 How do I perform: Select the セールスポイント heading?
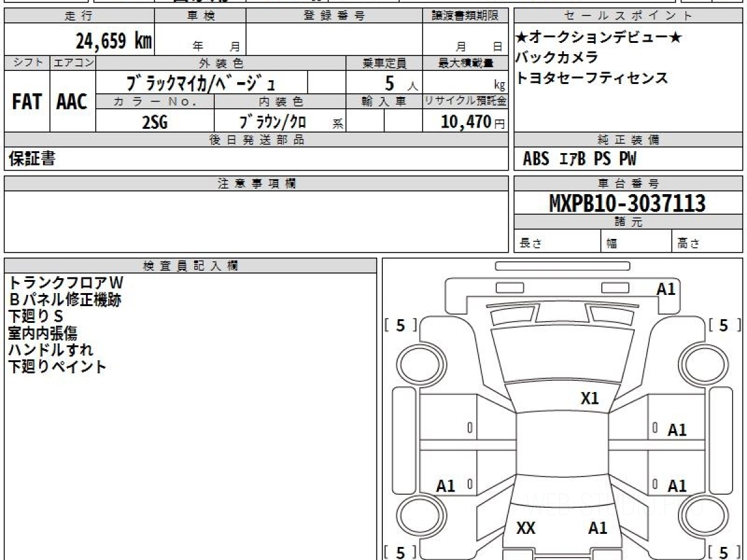pyautogui.click(x=629, y=16)
